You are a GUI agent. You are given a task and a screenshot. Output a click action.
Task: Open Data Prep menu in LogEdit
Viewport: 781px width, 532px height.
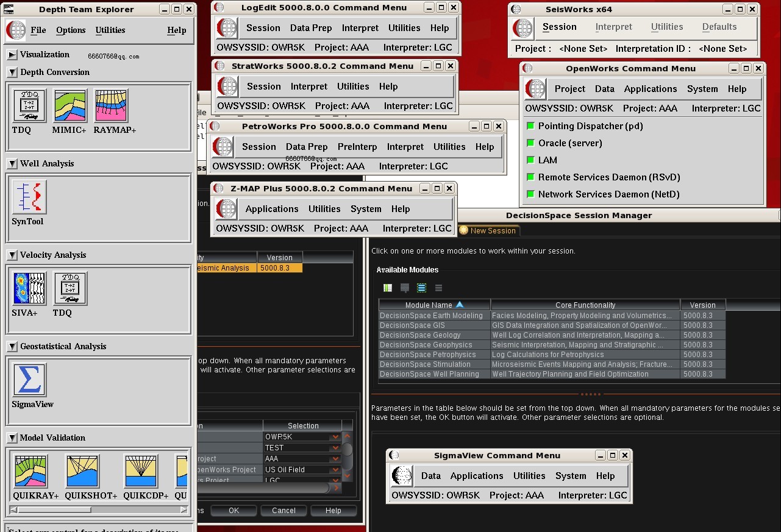click(x=311, y=28)
